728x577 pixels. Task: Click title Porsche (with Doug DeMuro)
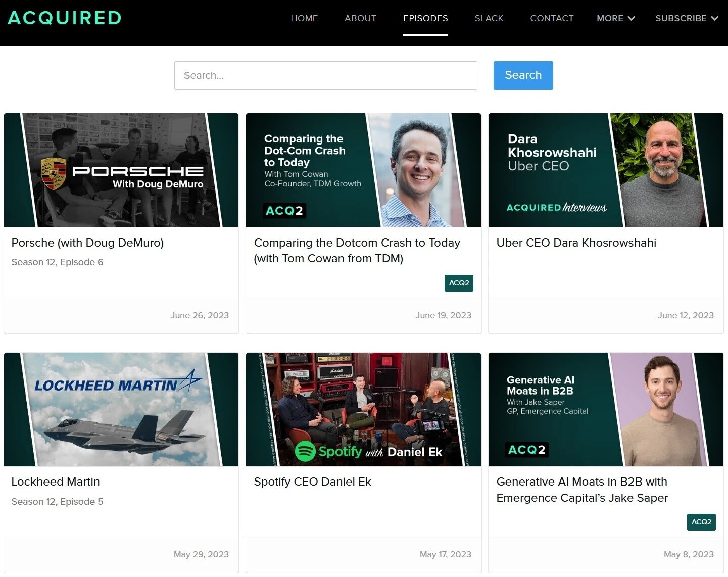coord(87,243)
